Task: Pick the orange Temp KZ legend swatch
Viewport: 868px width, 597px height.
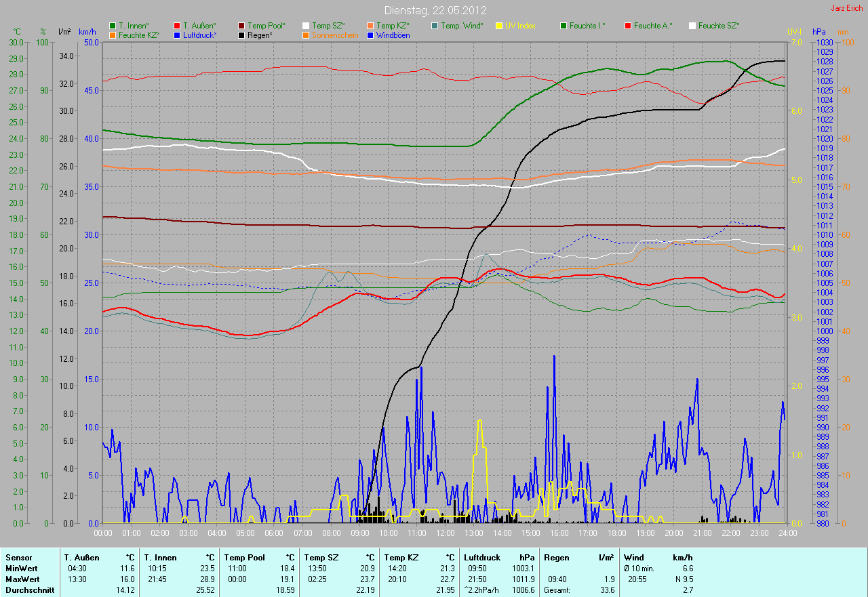Action: click(370, 26)
